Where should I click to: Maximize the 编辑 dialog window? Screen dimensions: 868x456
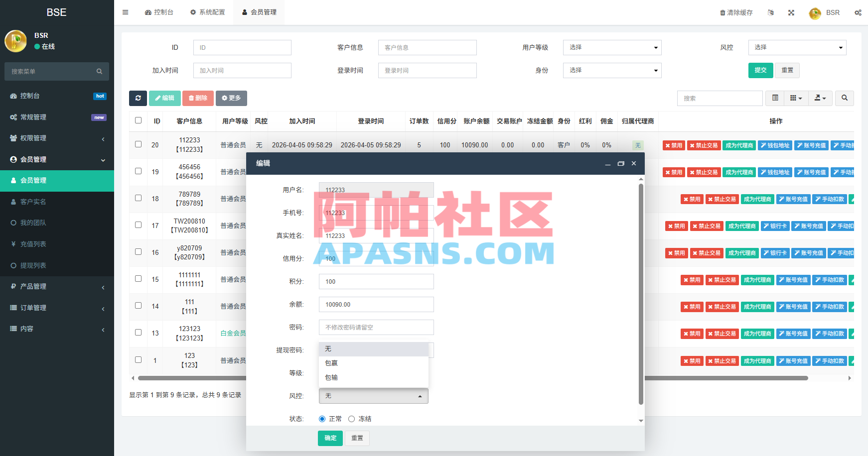click(x=621, y=163)
